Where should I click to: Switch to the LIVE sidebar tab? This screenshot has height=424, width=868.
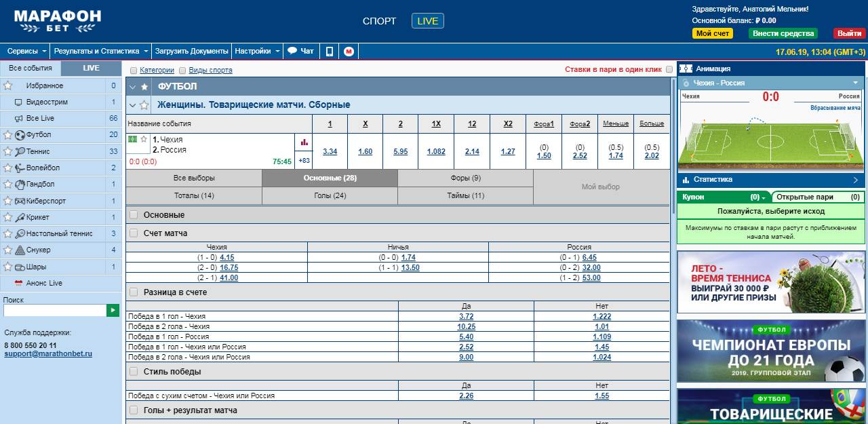click(x=92, y=68)
